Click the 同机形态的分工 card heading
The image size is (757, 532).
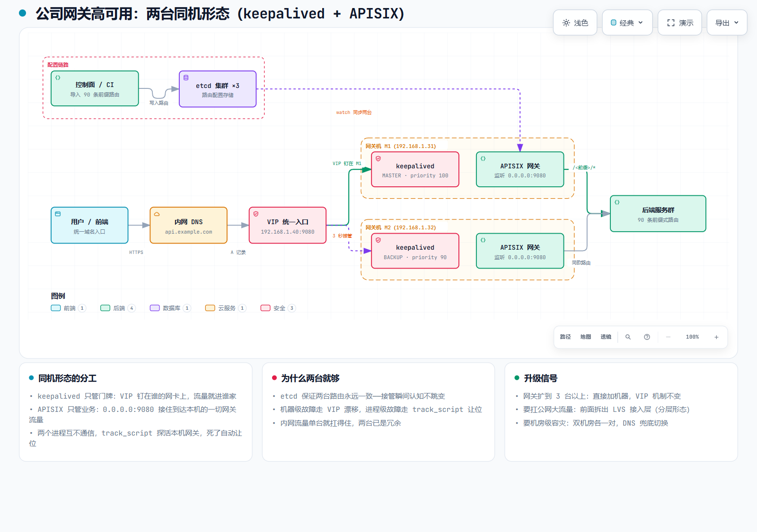click(x=68, y=378)
